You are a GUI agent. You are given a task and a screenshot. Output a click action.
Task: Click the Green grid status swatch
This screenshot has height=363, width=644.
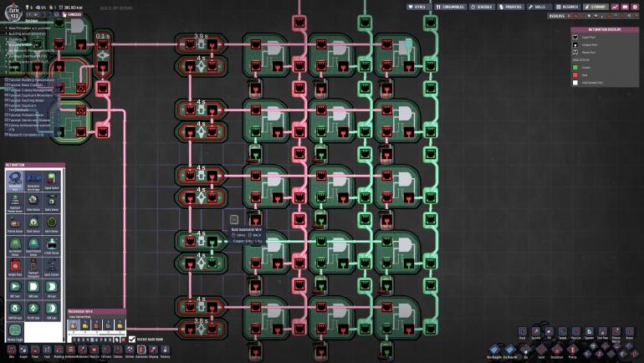pyautogui.click(x=575, y=68)
